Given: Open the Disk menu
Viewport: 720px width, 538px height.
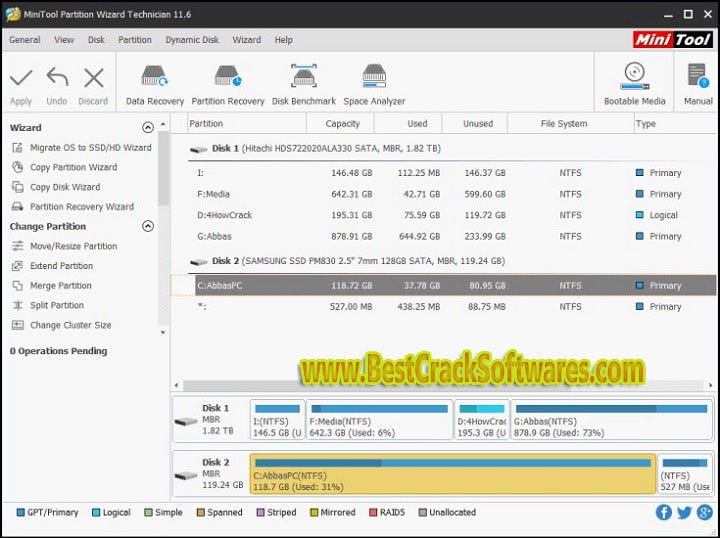Looking at the screenshot, I should [x=96, y=40].
